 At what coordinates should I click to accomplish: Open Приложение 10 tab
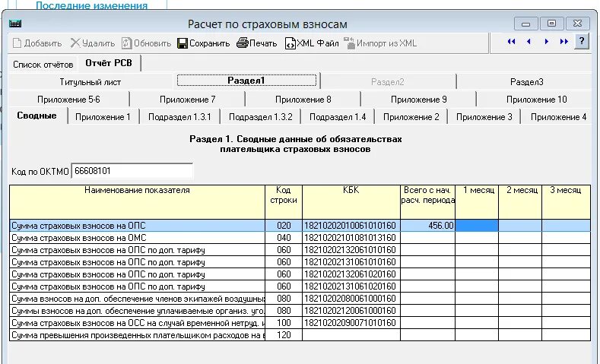(x=536, y=100)
